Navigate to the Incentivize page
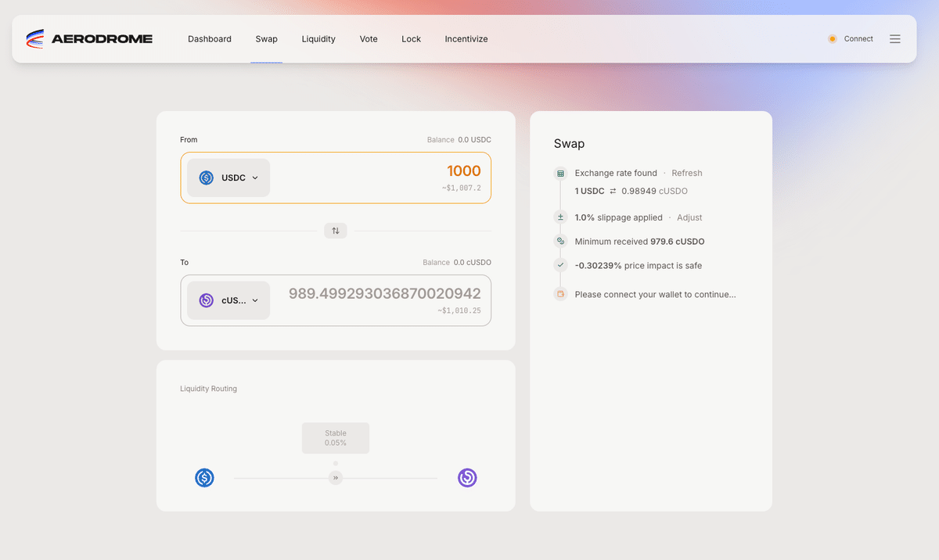The image size is (939, 560). click(x=466, y=38)
